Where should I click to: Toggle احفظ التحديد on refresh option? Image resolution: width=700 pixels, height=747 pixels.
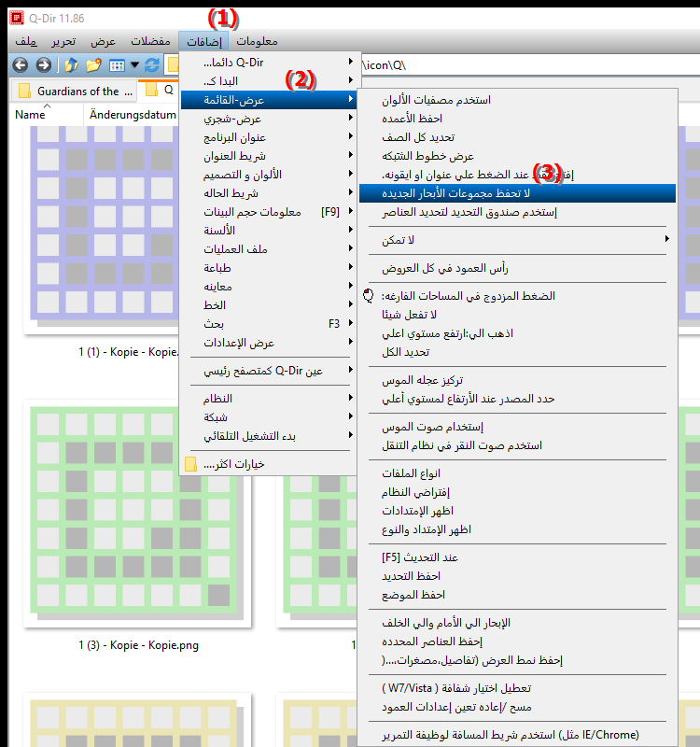517,576
